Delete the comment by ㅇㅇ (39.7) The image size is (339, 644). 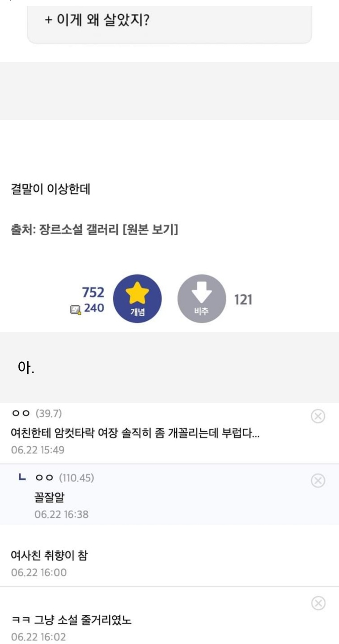click(318, 416)
